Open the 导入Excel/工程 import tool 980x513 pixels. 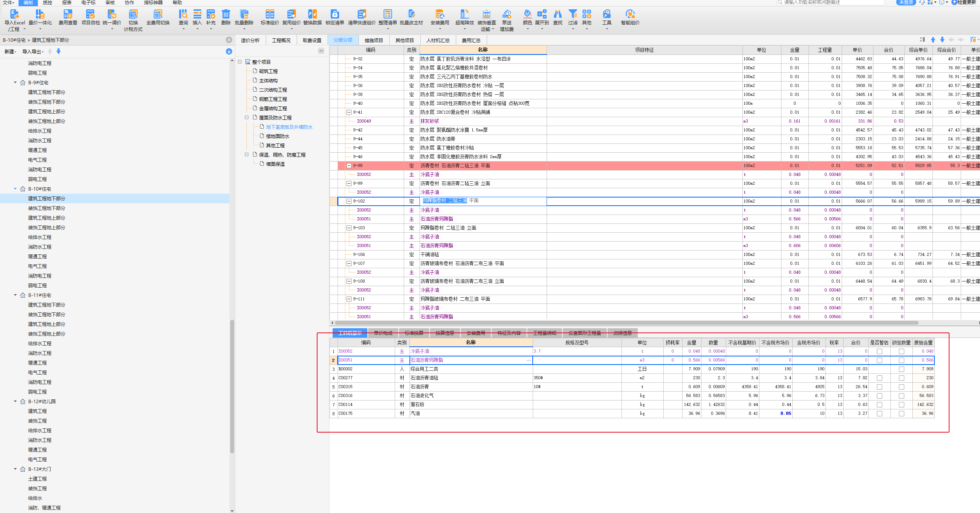coord(14,14)
